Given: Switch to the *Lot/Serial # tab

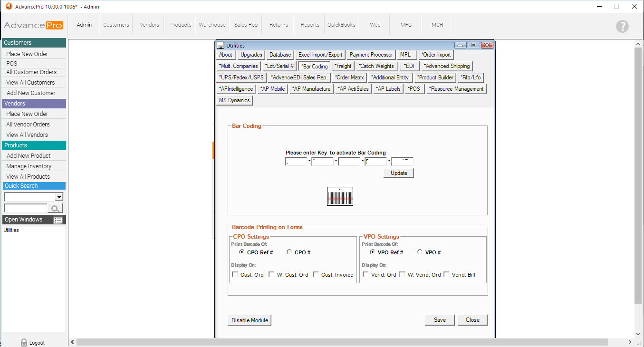Looking at the screenshot, I should point(279,66).
